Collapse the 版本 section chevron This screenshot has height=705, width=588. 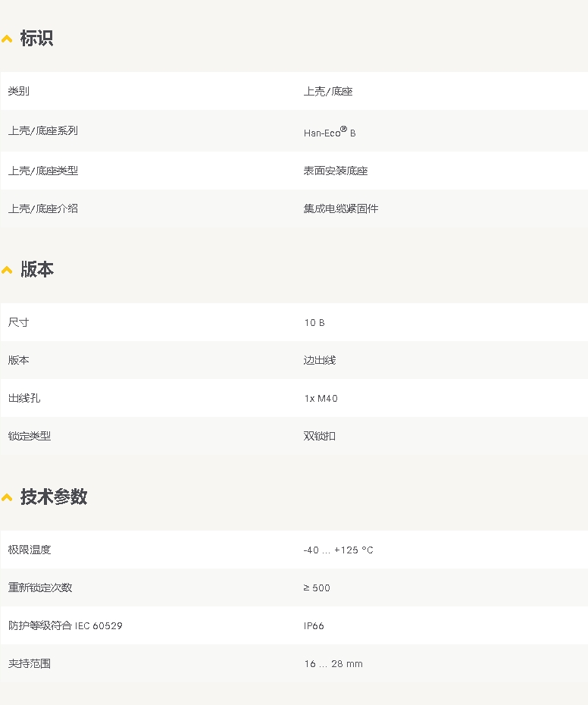click(x=7, y=270)
